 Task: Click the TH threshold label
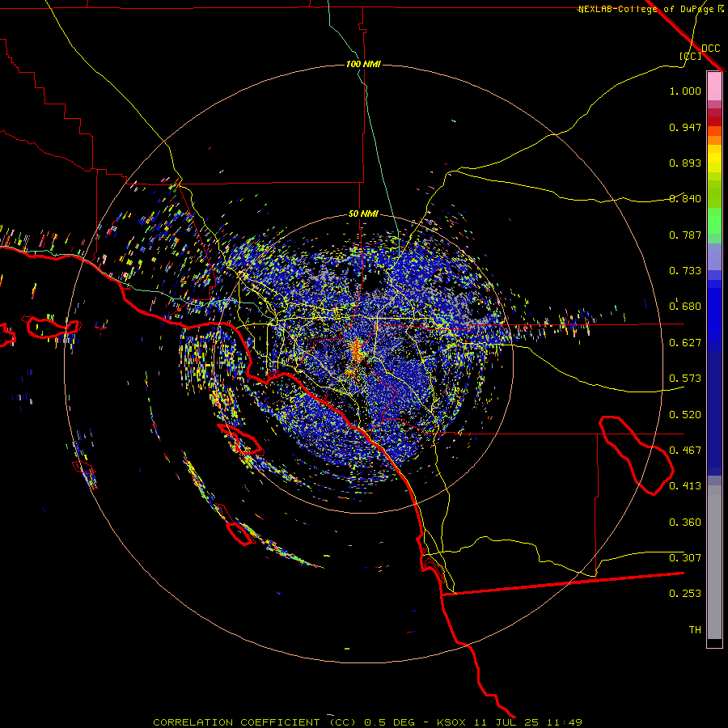point(695,629)
